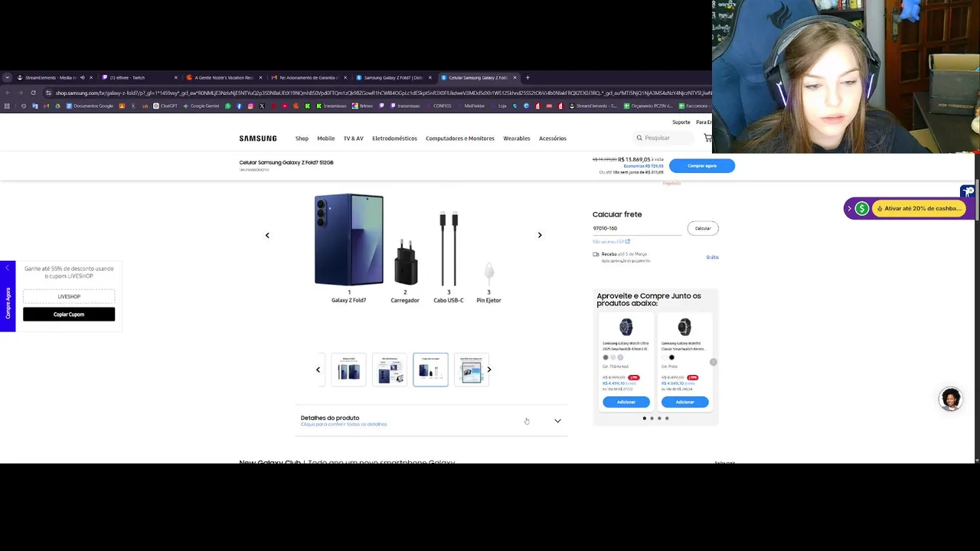Pick the dark gray Watch Ultra color swatch

606,357
